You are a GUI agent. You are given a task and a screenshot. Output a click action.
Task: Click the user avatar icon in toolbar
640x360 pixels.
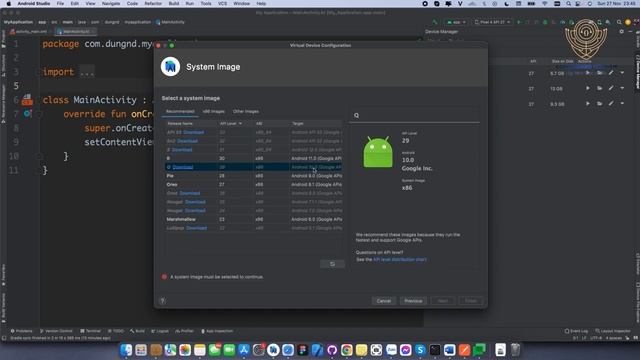(628, 22)
